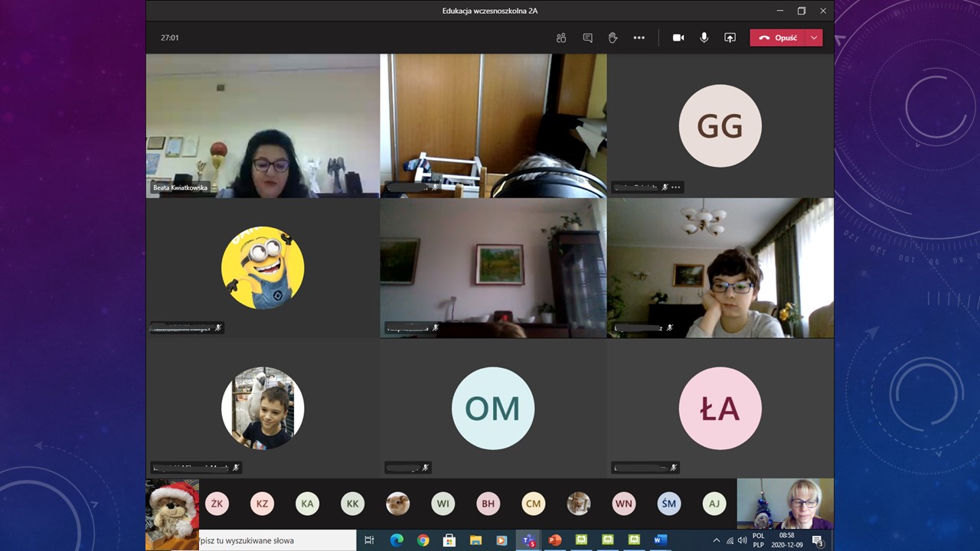This screenshot has width=980, height=551.
Task: Select the ŁA participant avatar
Action: (720, 408)
